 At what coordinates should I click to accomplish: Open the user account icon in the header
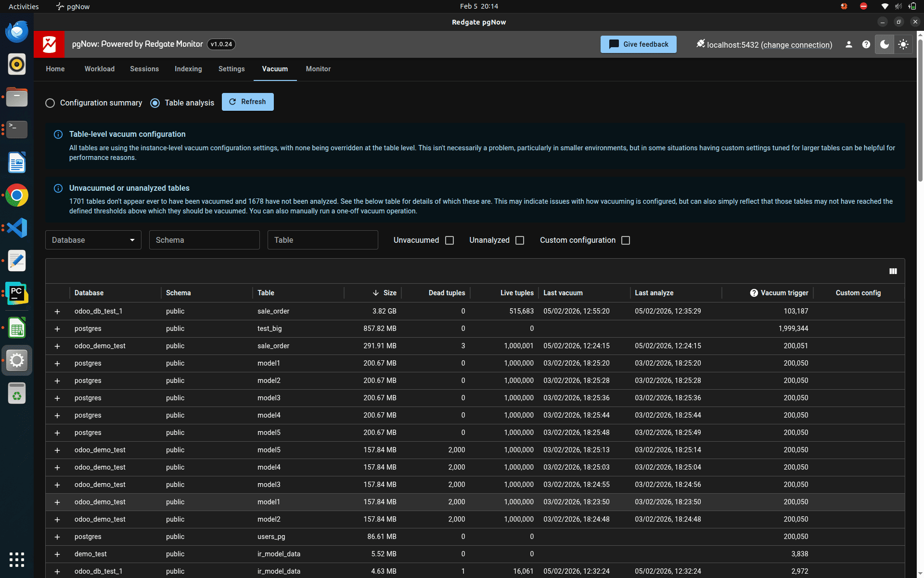click(848, 44)
